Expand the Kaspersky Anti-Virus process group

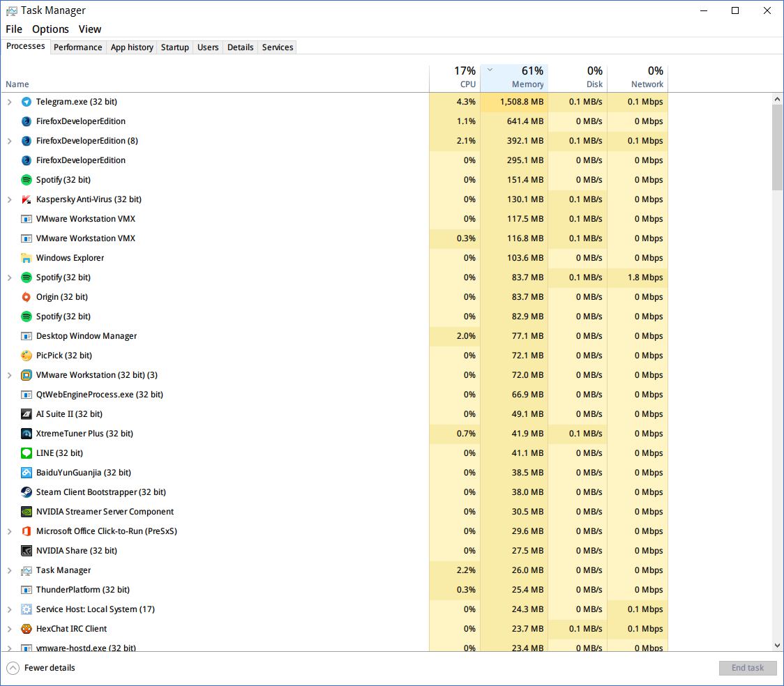pyautogui.click(x=10, y=199)
